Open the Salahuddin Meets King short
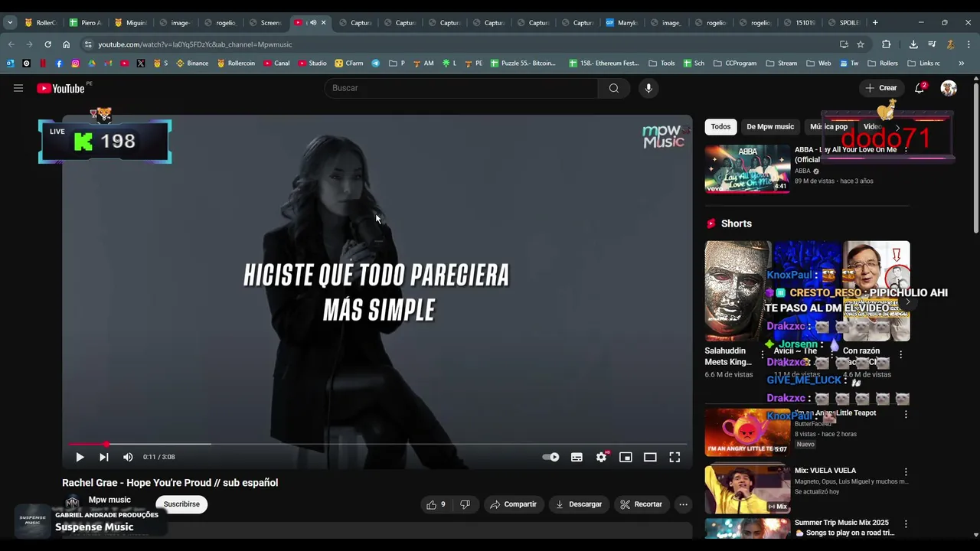This screenshot has height=551, width=980. [737, 291]
